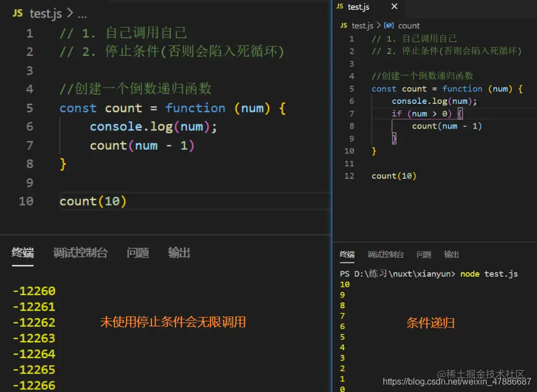Expand the ... breadcrumb in left pane

pyautogui.click(x=82, y=15)
